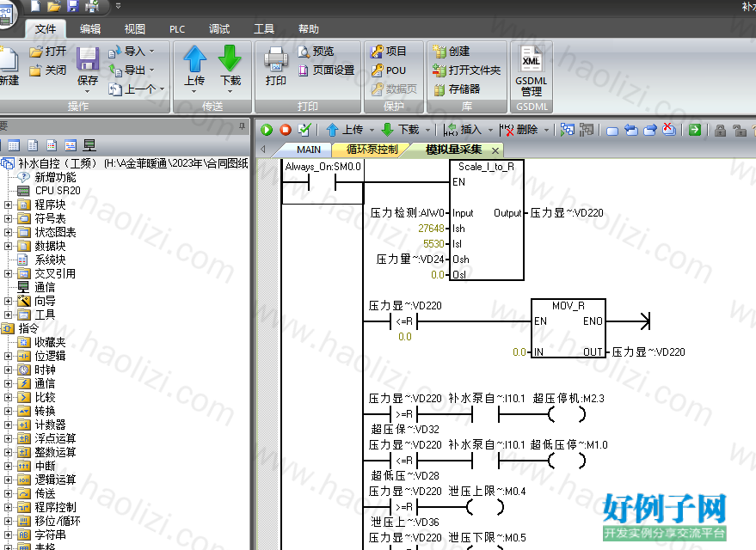Pin the project tree panel
Viewport: 756px width, 550px height.
[x=242, y=126]
